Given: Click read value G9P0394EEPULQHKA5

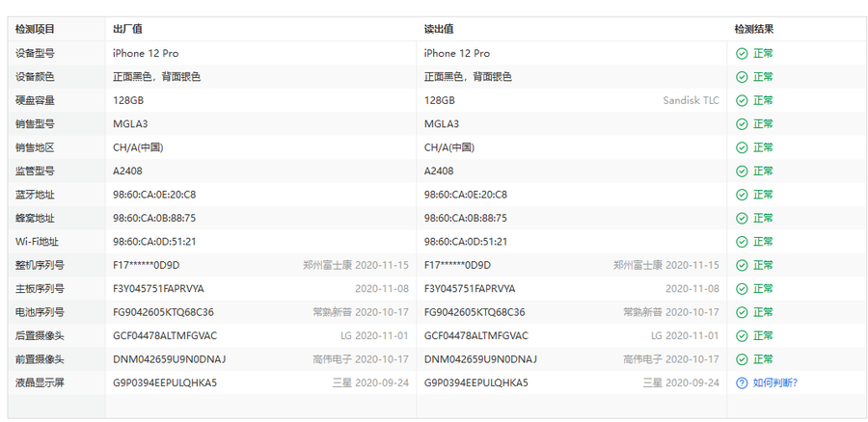Looking at the screenshot, I should coord(476,382).
